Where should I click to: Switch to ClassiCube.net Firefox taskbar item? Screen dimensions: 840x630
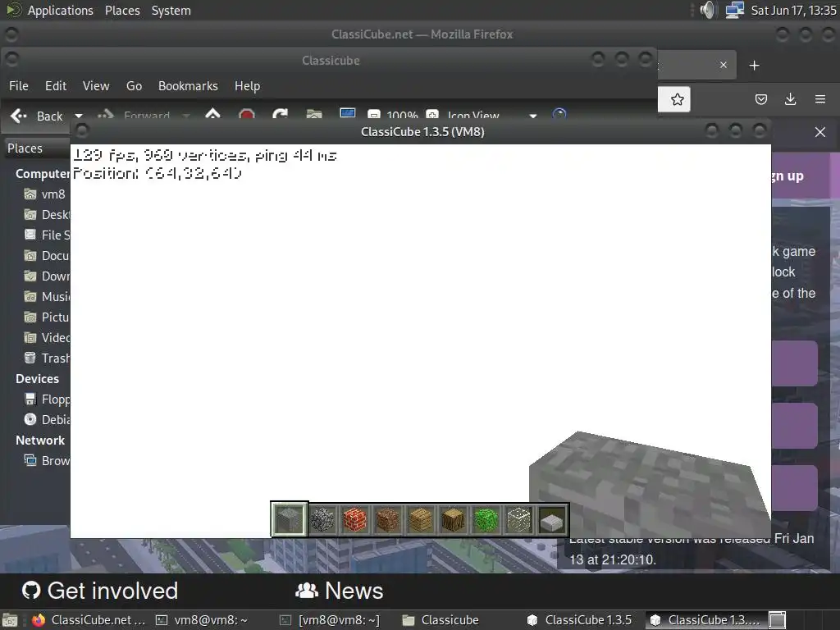point(89,620)
